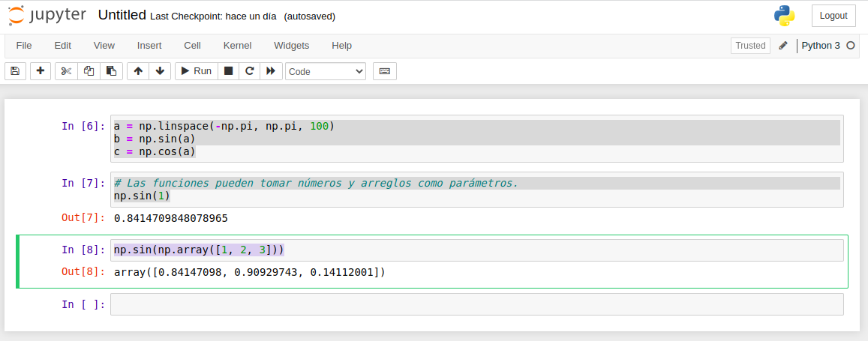
Task: Paste cells below icon
Action: pos(111,71)
